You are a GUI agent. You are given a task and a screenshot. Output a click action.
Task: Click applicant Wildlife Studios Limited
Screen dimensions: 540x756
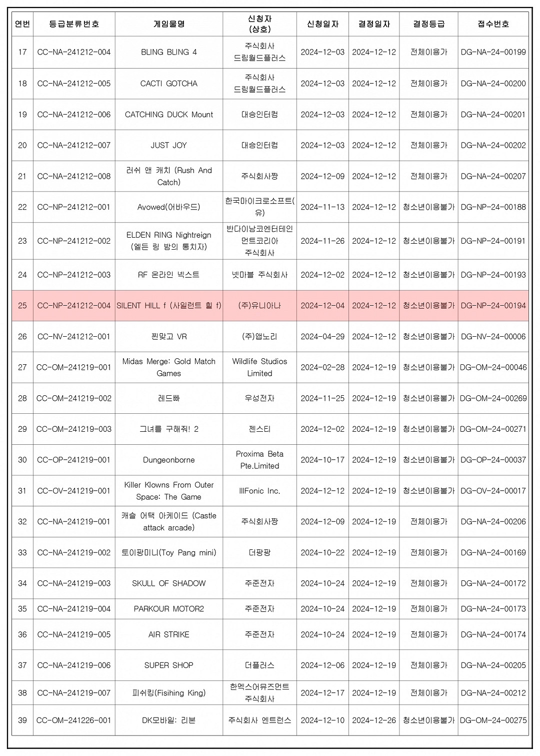[x=259, y=367]
